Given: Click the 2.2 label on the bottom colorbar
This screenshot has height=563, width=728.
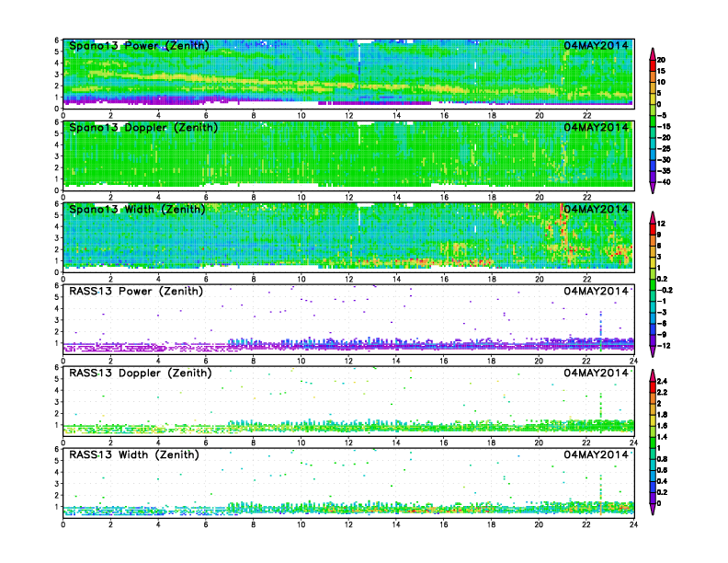Looking at the screenshot, I should pos(662,393).
